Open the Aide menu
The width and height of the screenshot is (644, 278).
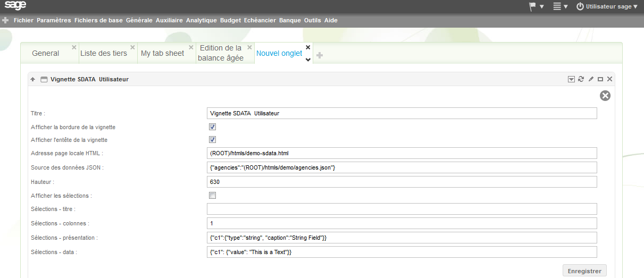(331, 21)
